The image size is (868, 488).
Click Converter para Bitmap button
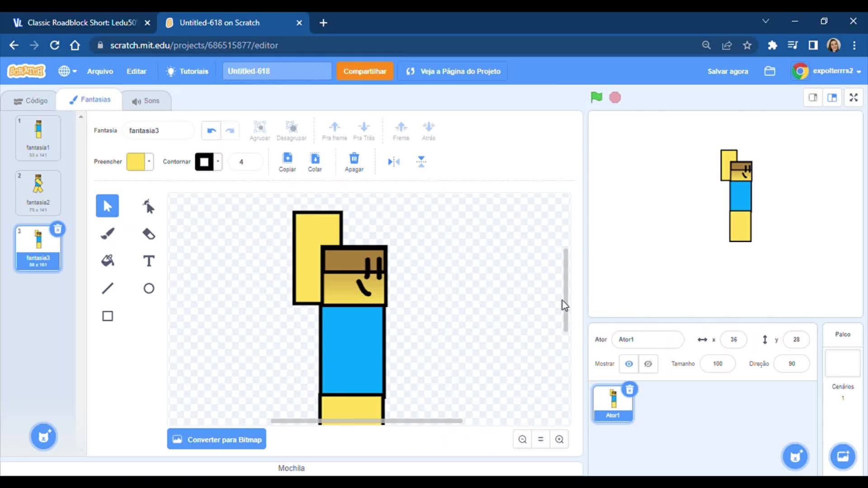pyautogui.click(x=217, y=439)
